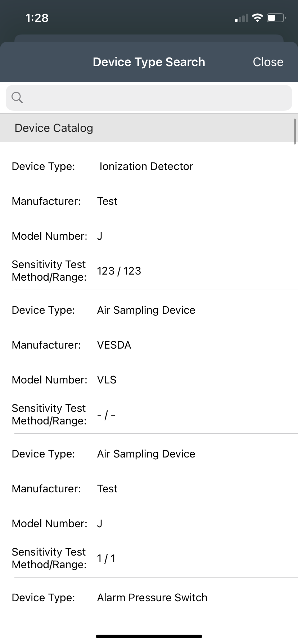Tap the empty '- / -' sensitivity value
The height and width of the screenshot is (644, 298).
click(106, 415)
